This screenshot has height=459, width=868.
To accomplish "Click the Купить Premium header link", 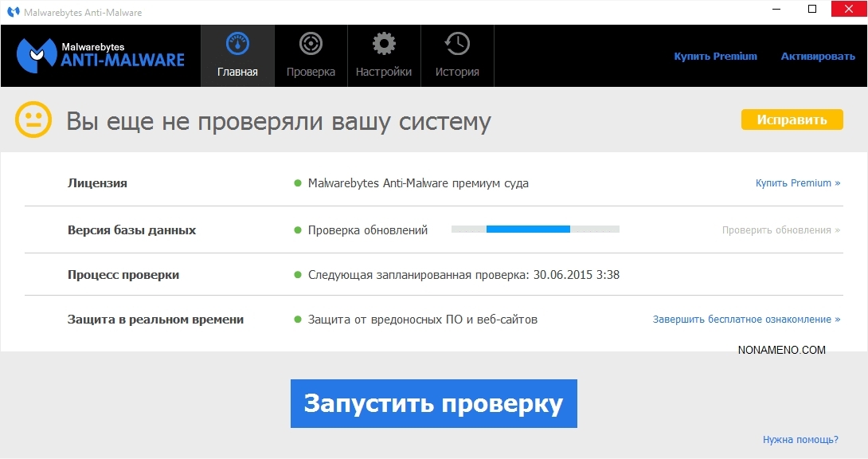I will 715,56.
